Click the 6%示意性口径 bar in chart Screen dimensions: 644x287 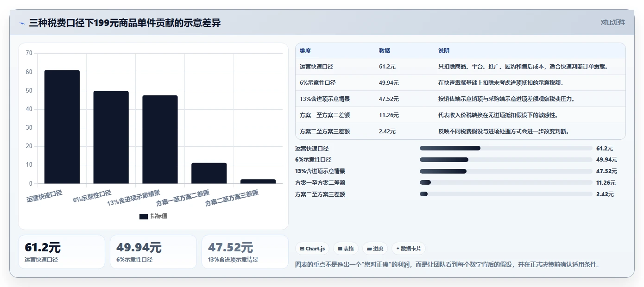(x=111, y=137)
